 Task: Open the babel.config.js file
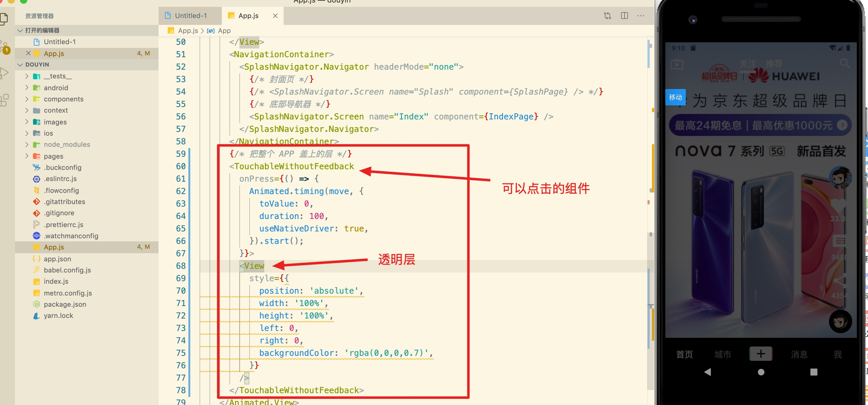coord(87,270)
